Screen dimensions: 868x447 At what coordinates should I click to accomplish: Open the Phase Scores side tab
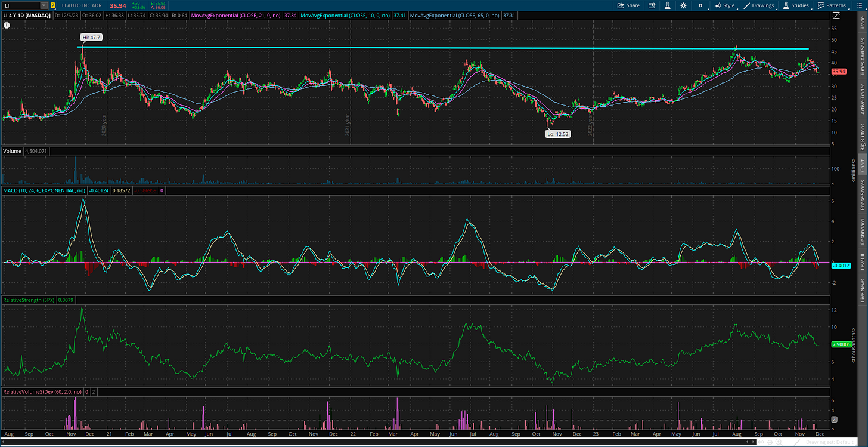[x=862, y=194]
